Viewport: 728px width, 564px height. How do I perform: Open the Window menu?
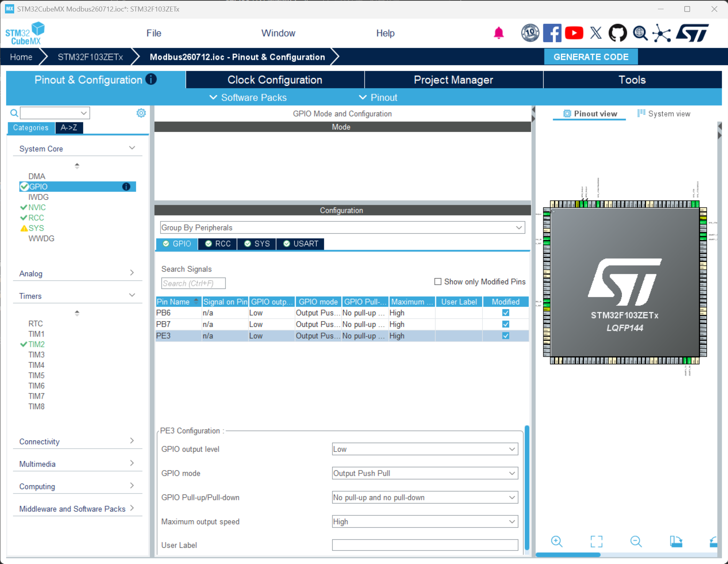[278, 33]
